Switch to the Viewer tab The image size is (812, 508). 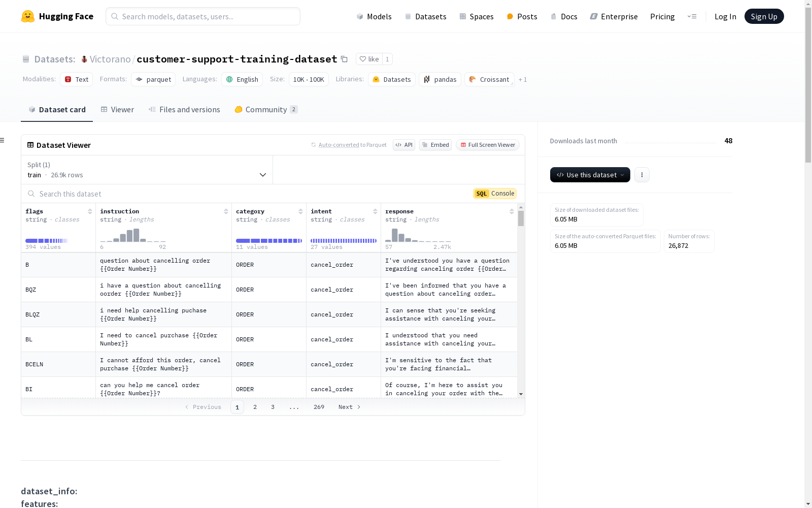click(117, 110)
